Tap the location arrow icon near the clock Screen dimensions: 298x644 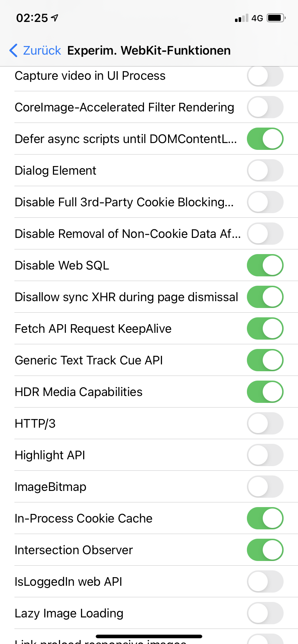click(55, 18)
